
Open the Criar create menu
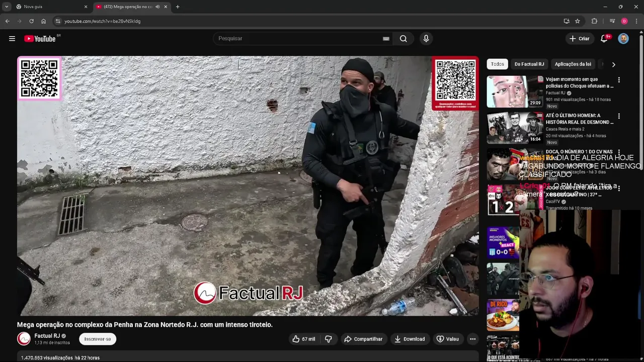(579, 39)
